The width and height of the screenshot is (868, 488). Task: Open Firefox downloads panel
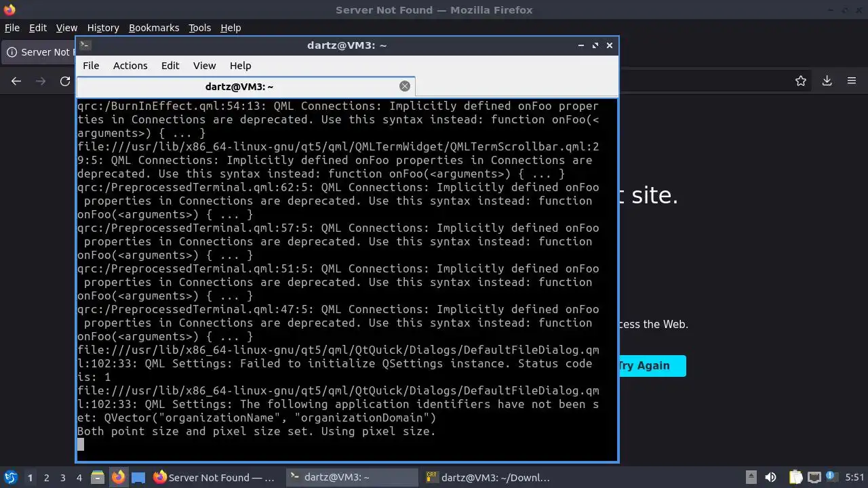[x=827, y=81]
